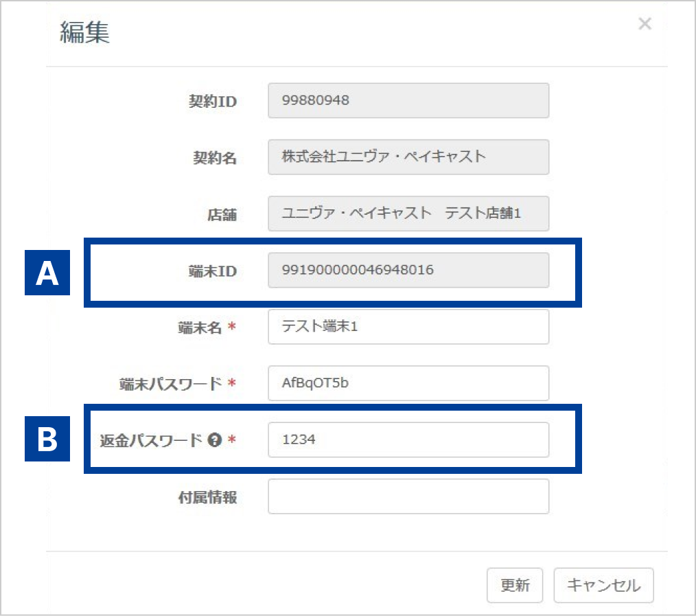Screen dimensions: 696x616
Task: Click the empty 付属情報 input field
Action: pyautogui.click(x=408, y=497)
